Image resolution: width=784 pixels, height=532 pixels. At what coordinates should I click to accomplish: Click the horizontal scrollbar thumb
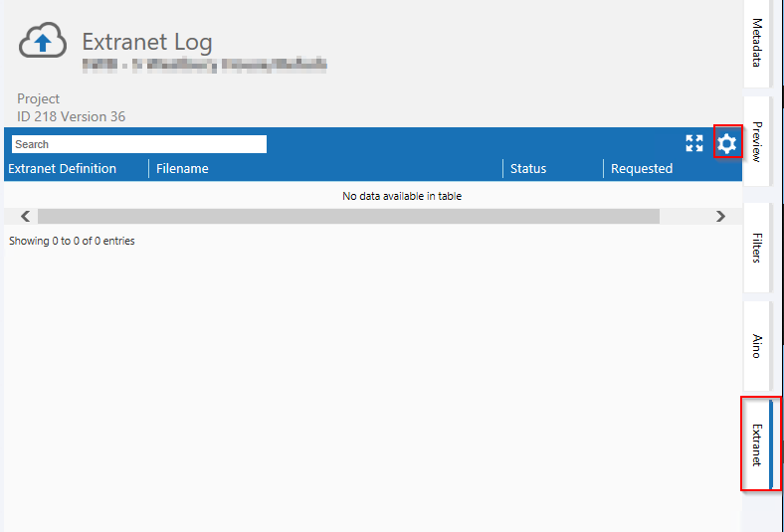click(x=348, y=216)
